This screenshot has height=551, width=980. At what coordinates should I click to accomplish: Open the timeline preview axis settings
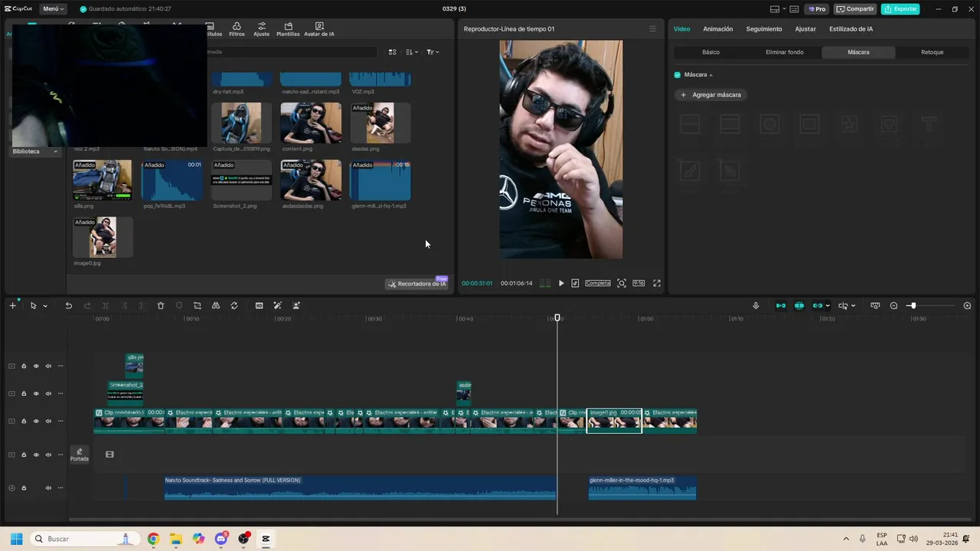click(875, 306)
